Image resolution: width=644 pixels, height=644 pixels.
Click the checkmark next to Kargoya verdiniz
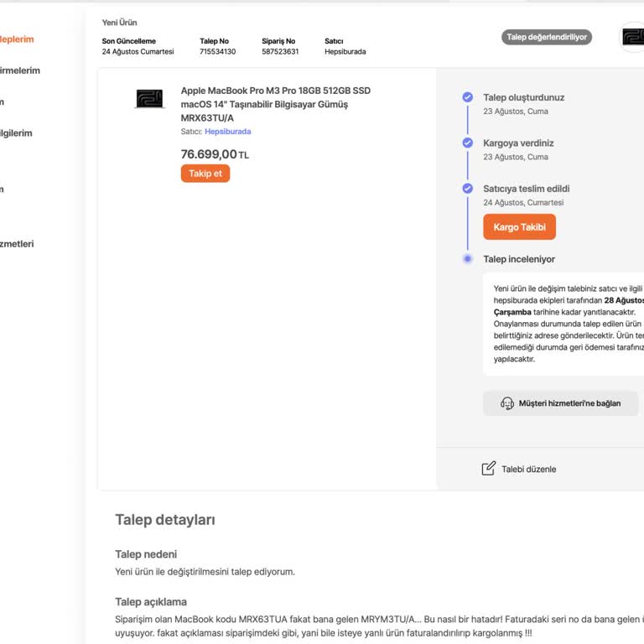click(x=468, y=143)
